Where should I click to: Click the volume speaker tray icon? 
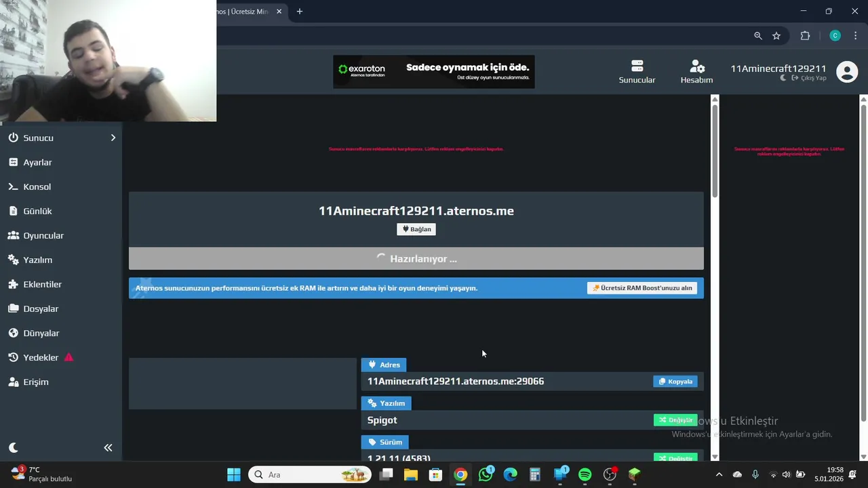coord(786,474)
